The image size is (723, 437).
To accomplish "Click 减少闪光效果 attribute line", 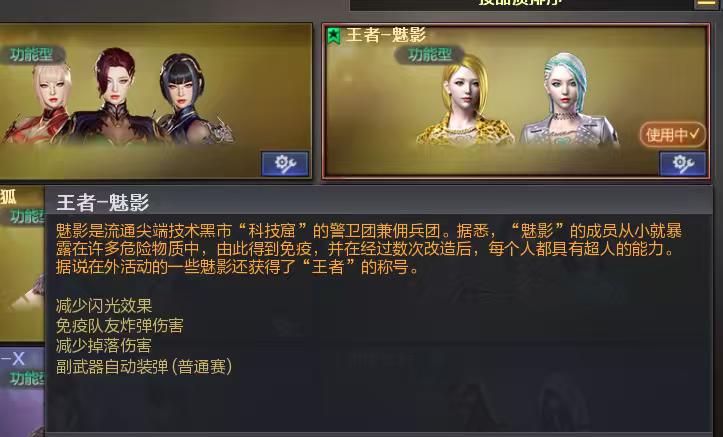I will [x=104, y=306].
